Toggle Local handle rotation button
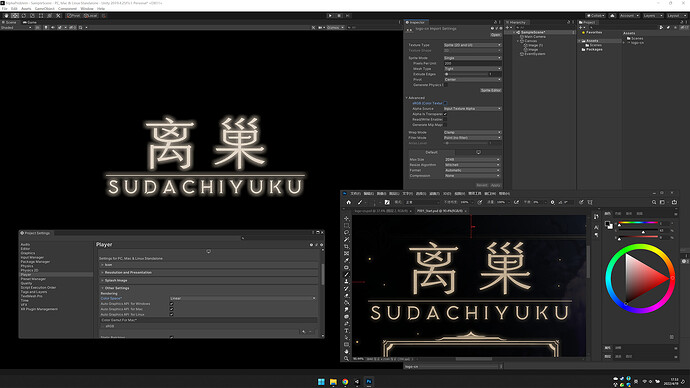Screen dimensions: 690x388 pyautogui.click(x=90, y=16)
